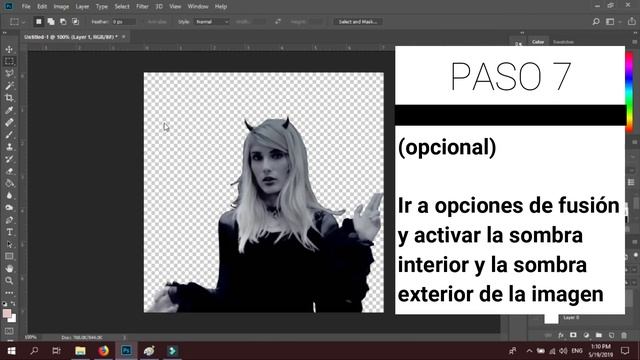Click the Select and Mask button

pos(358,22)
